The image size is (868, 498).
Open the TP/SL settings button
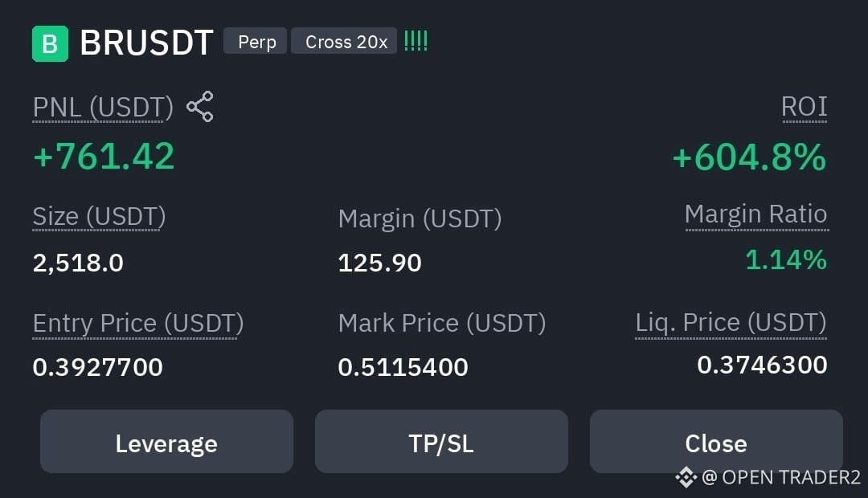click(x=441, y=442)
